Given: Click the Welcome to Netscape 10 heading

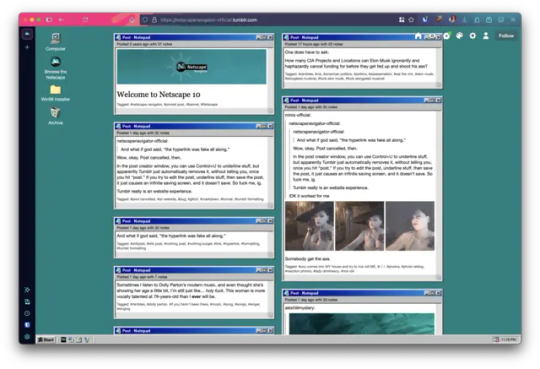Looking at the screenshot, I should coord(158,94).
